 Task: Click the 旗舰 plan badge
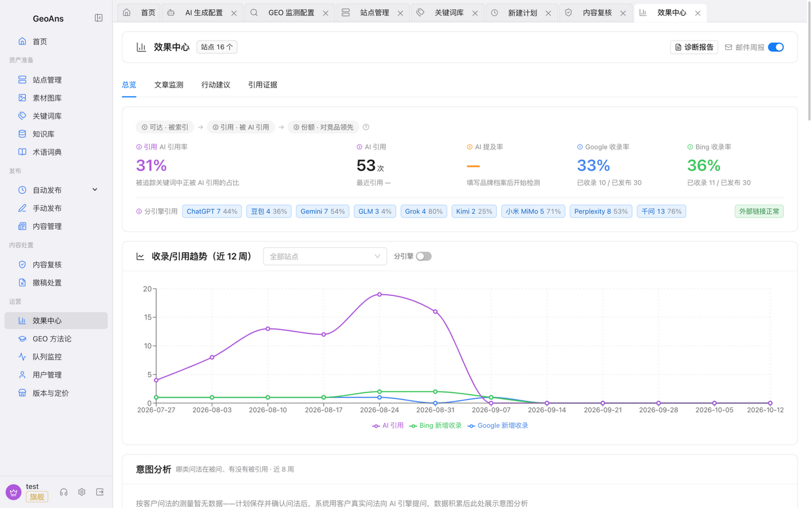tap(37, 497)
